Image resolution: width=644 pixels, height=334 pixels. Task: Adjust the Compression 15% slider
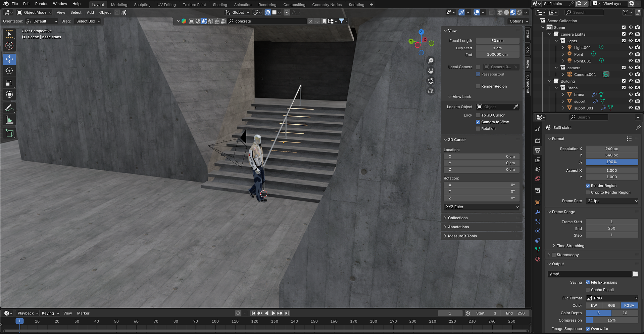click(x=612, y=320)
